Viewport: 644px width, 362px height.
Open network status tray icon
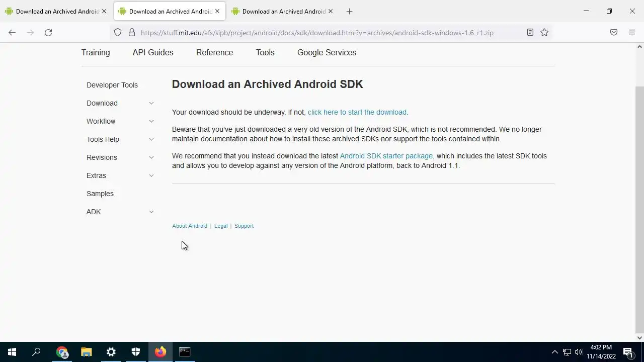[x=567, y=352]
